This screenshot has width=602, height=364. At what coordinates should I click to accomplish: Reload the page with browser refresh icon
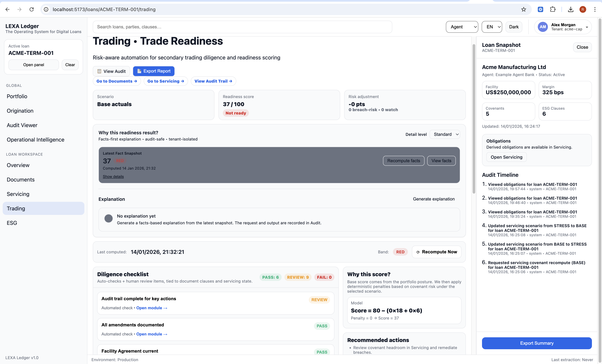coord(32,9)
